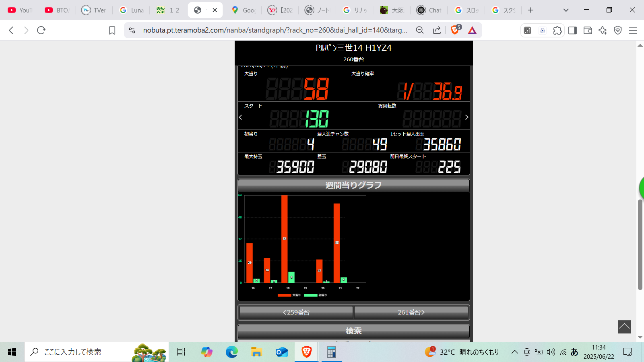The image size is (644, 362).
Task: Switch to the TVer tab
Action: [94, 10]
